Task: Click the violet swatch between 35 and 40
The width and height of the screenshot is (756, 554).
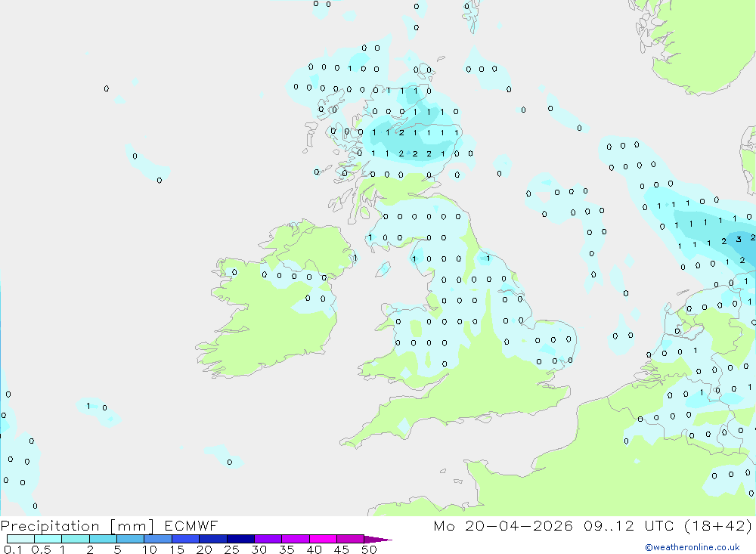Action: [296, 539]
